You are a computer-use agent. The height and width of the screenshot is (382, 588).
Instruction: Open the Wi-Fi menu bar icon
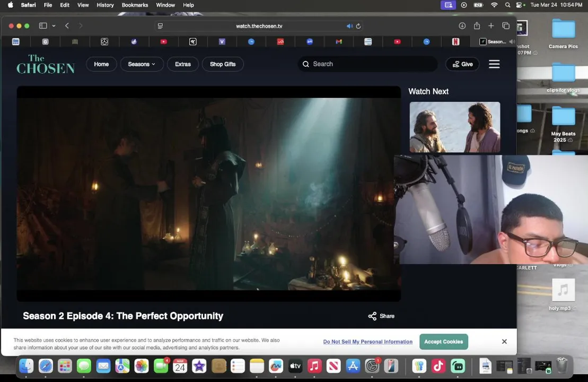(494, 5)
